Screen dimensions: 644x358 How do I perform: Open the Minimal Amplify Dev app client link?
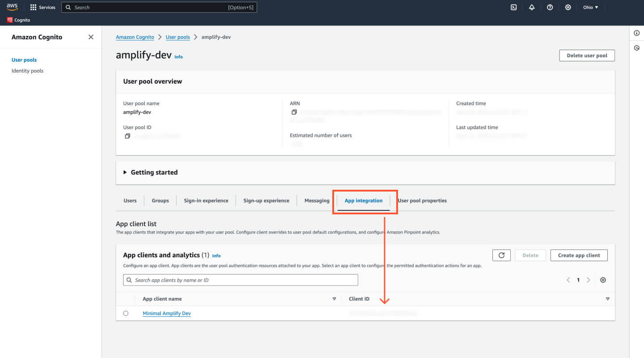click(167, 313)
